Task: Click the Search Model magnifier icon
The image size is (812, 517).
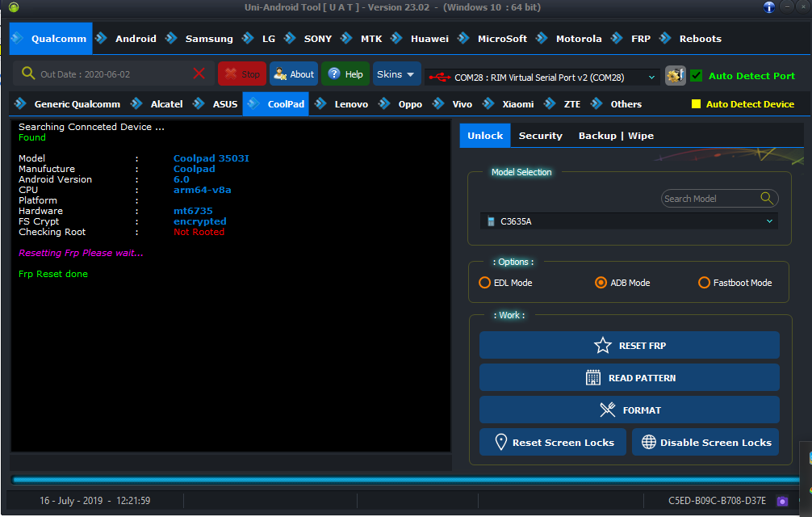Action: 767,198
